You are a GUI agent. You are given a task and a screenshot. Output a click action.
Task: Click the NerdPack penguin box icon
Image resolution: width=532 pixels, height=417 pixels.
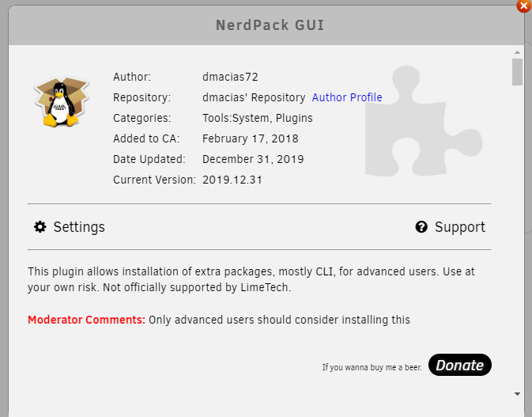tap(55, 102)
